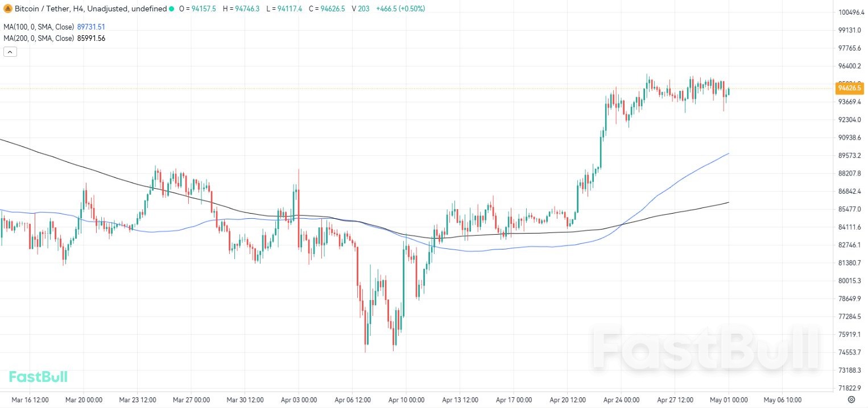
Task: Click the closing price value 94626.5 in header
Action: point(333,9)
